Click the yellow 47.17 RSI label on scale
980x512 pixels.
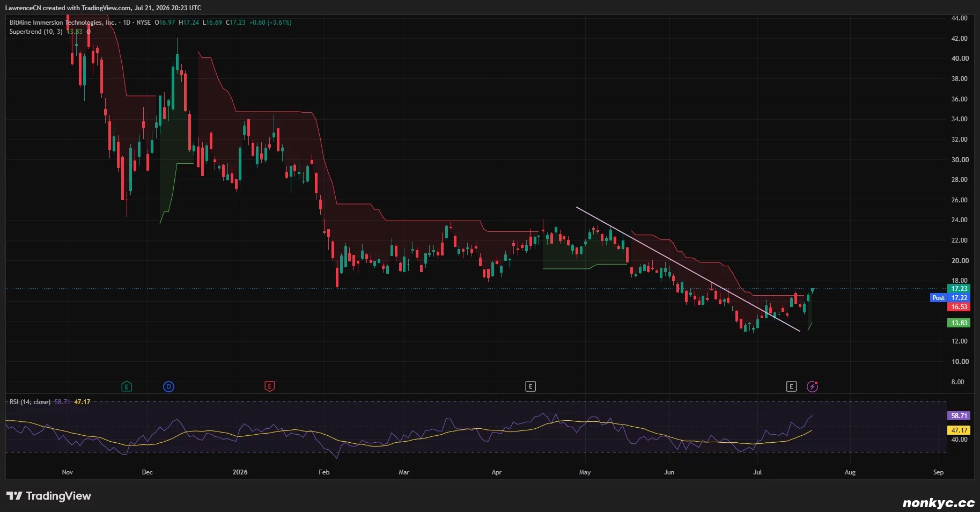[x=959, y=430]
